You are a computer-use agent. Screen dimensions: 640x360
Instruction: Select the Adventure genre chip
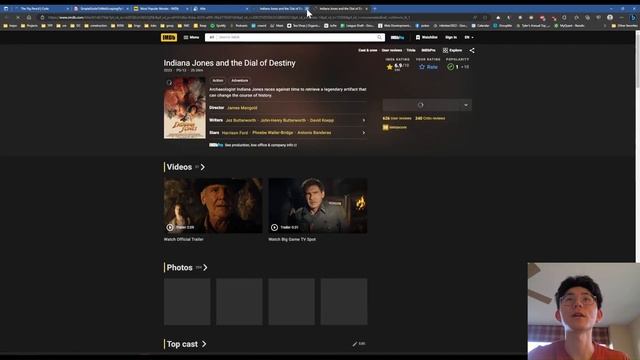pos(240,81)
